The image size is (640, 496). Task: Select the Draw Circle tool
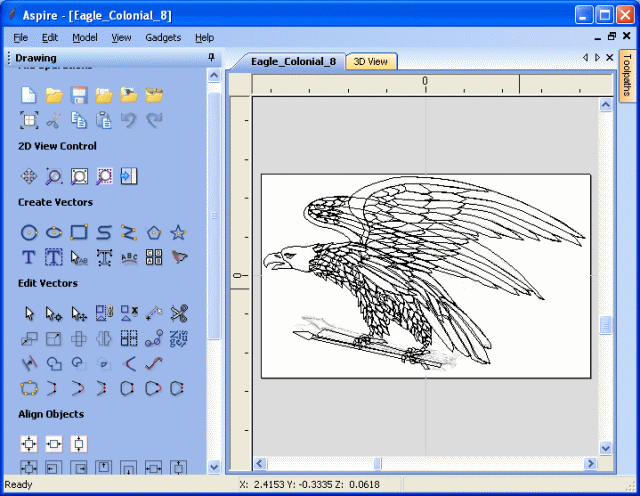[29, 233]
